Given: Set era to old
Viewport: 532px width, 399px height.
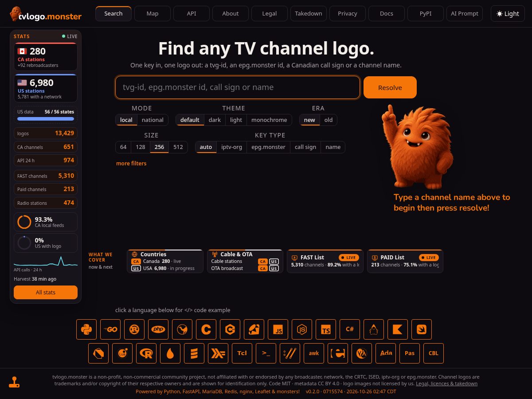Looking at the screenshot, I should pos(329,120).
